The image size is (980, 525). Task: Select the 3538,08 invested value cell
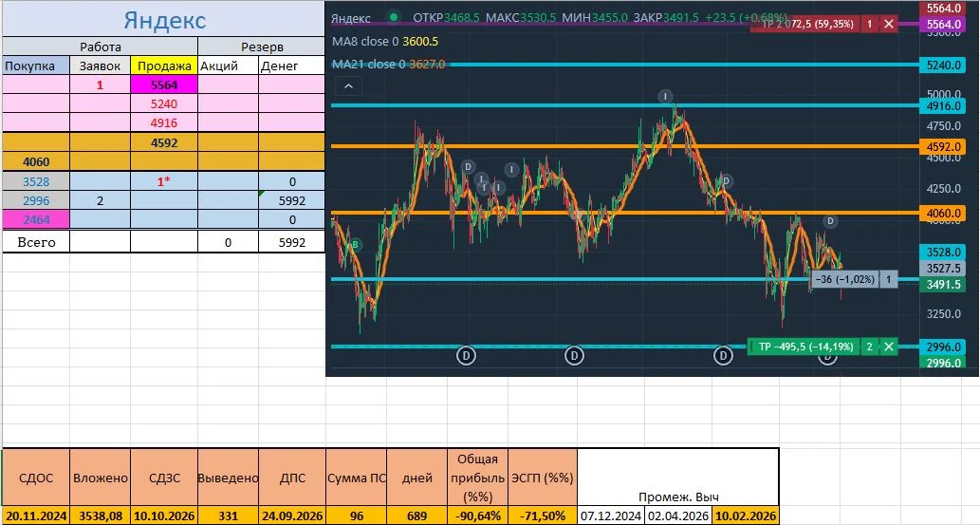pos(100,516)
